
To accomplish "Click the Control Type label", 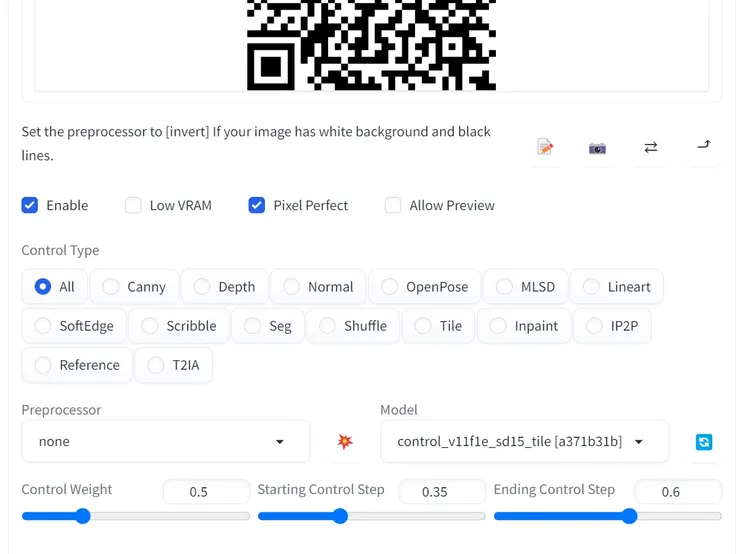I will pos(60,250).
